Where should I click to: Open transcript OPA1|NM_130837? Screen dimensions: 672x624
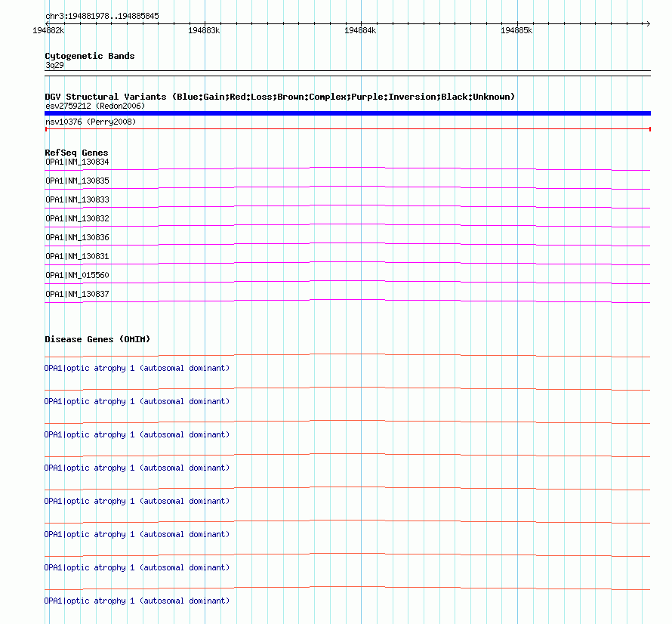point(77,294)
